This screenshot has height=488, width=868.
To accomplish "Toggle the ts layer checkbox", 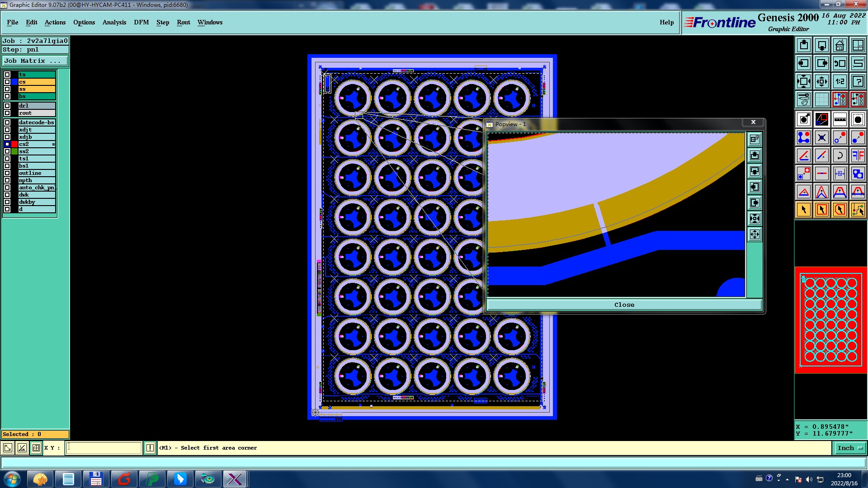I will point(7,75).
